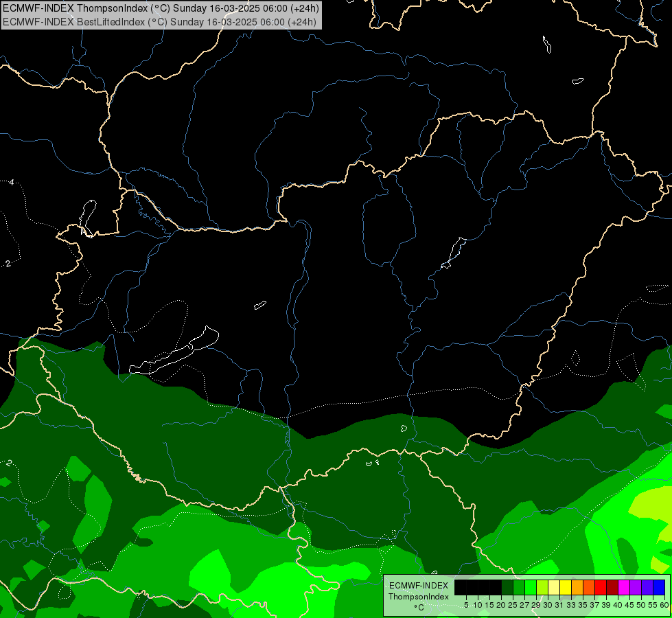The height and width of the screenshot is (618, 672).
Task: Click the legend tick value "15"
Action: click(489, 605)
